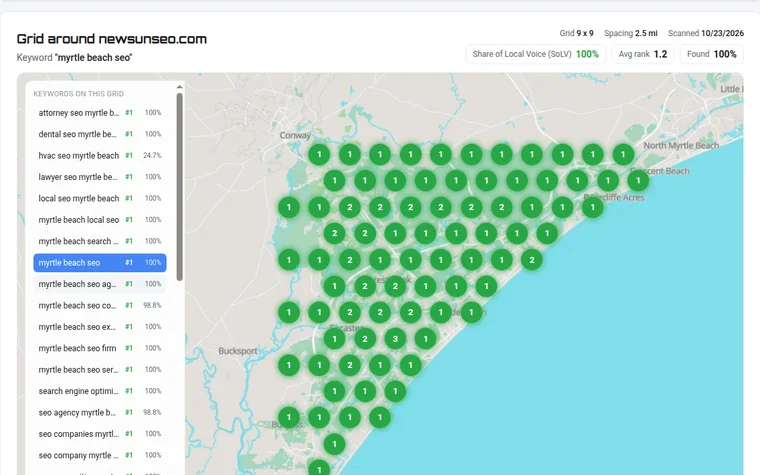Select "local seo myrtle beach" in keyword list

[100, 198]
